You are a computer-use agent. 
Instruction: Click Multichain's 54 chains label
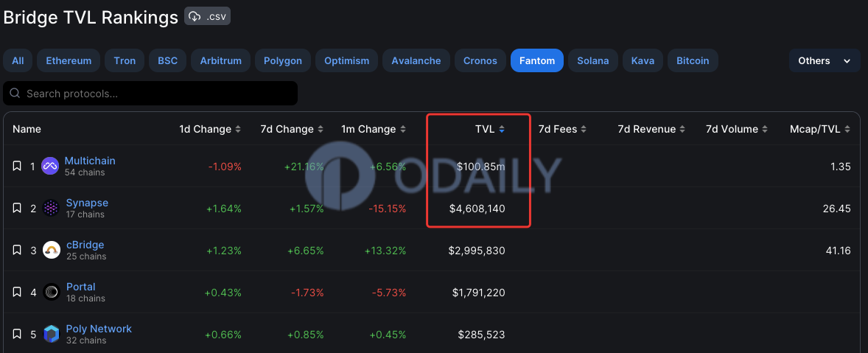pyautogui.click(x=85, y=172)
